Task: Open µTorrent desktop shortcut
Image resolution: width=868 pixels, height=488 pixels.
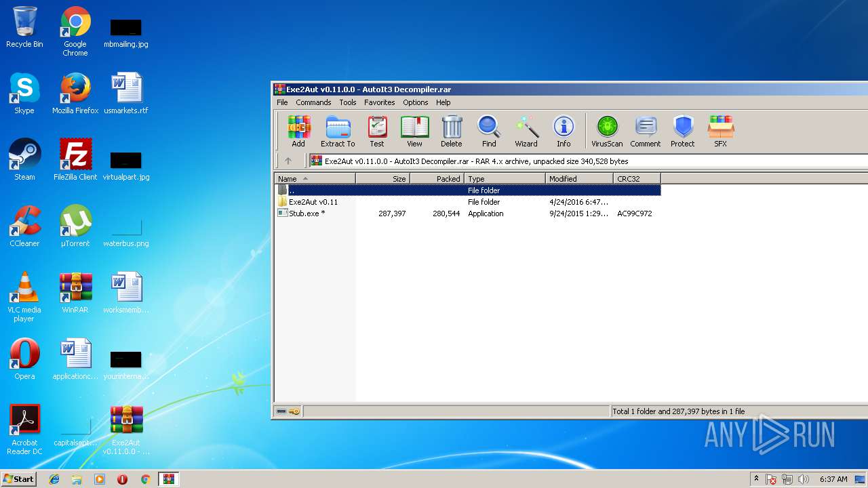Action: (75, 226)
